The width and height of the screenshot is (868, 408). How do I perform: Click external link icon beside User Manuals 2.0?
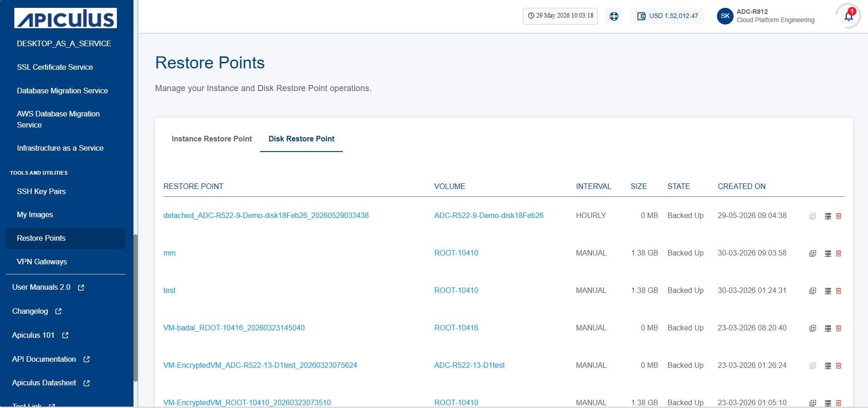(81, 287)
